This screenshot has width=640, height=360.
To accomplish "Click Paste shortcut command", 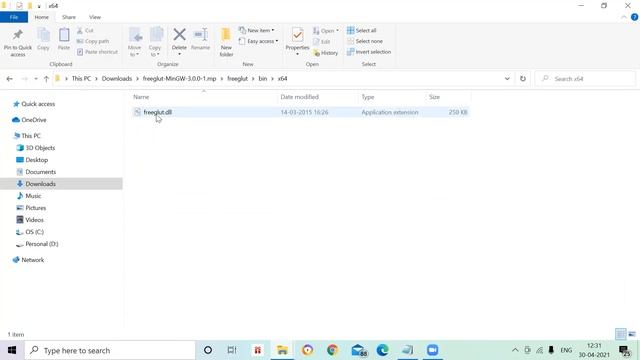I will pyautogui.click(x=97, y=52).
